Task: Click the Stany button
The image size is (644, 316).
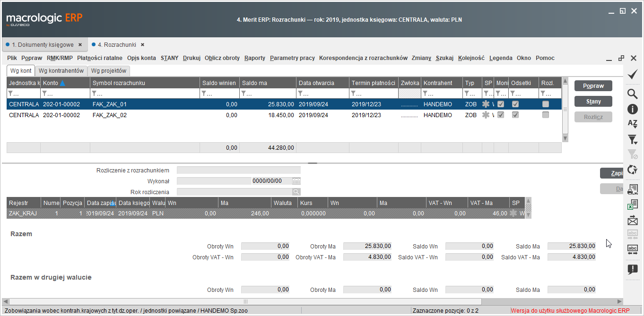Action: (593, 102)
